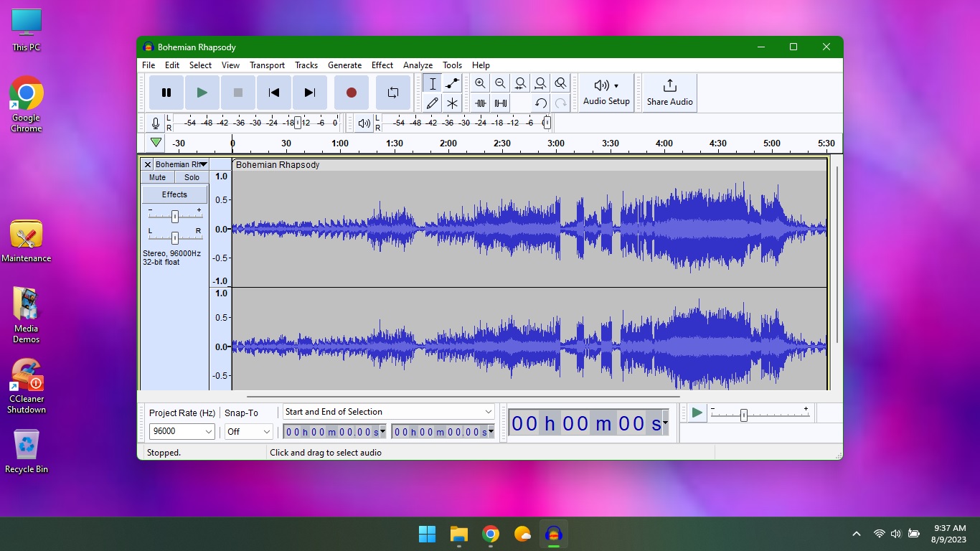980x551 pixels.
Task: Open the Select menu
Action: point(200,65)
